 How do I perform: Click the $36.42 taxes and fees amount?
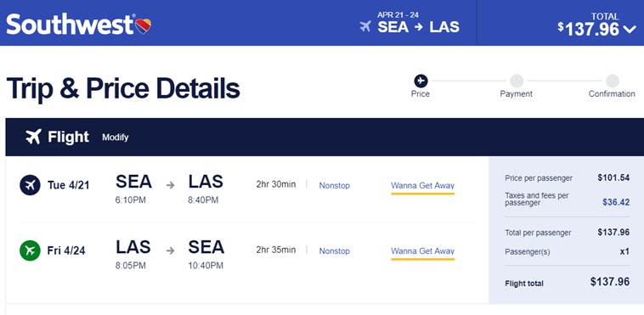pos(616,202)
